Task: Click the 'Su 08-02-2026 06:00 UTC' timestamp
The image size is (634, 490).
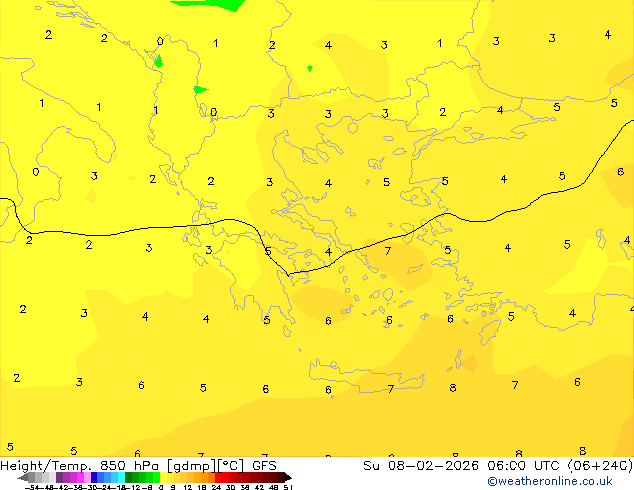Action: [463, 465]
